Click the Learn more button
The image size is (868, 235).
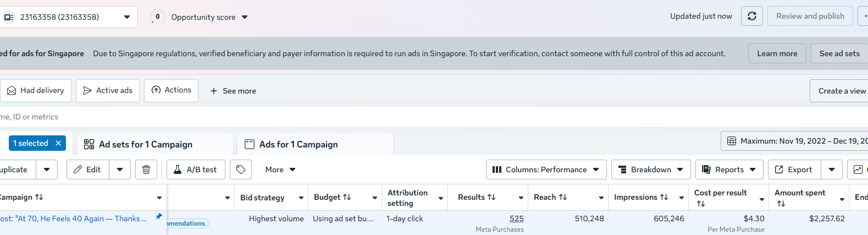pyautogui.click(x=777, y=53)
